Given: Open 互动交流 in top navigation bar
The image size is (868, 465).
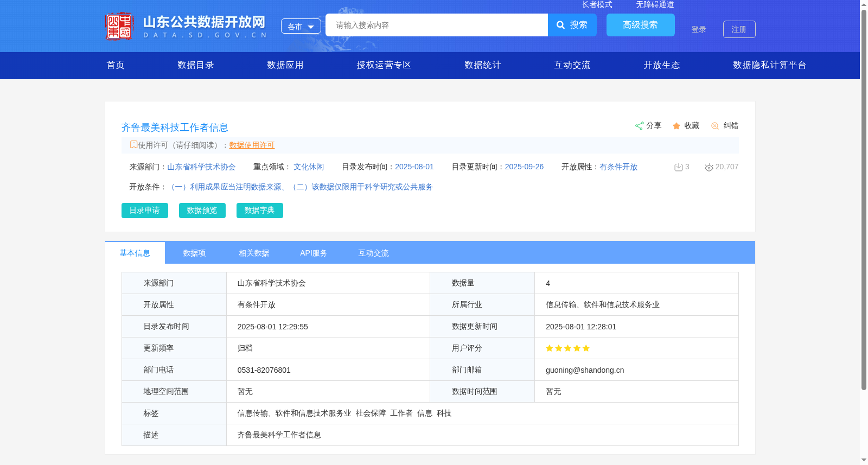Looking at the screenshot, I should coord(572,65).
